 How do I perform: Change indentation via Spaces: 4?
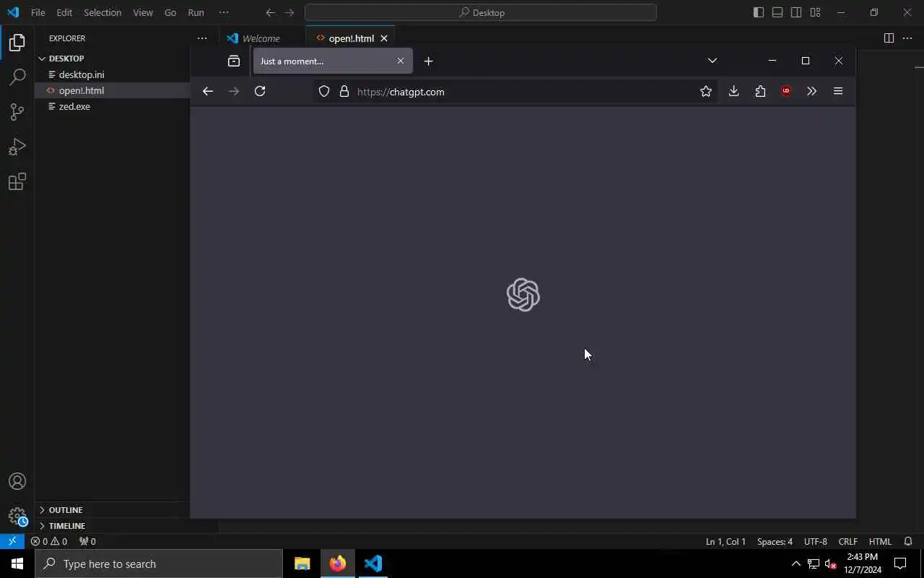(775, 541)
